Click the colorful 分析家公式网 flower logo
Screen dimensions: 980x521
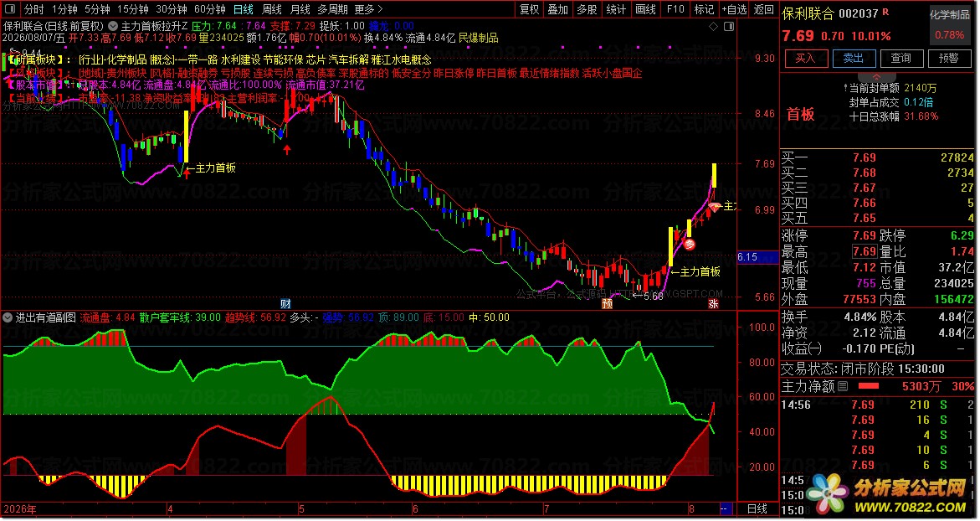tap(828, 493)
